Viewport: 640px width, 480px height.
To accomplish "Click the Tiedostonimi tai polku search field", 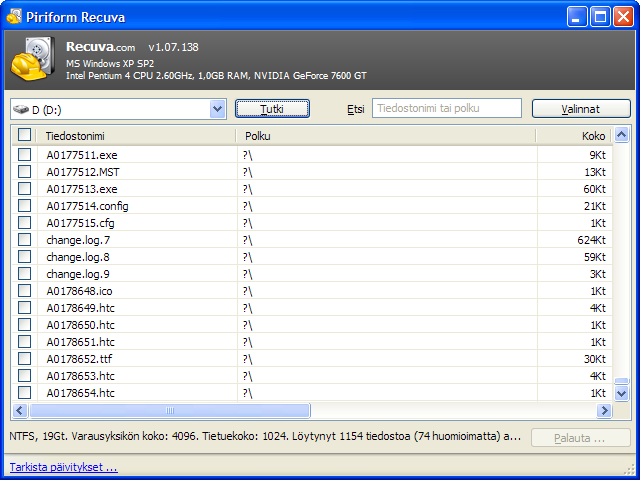I will (x=447, y=108).
